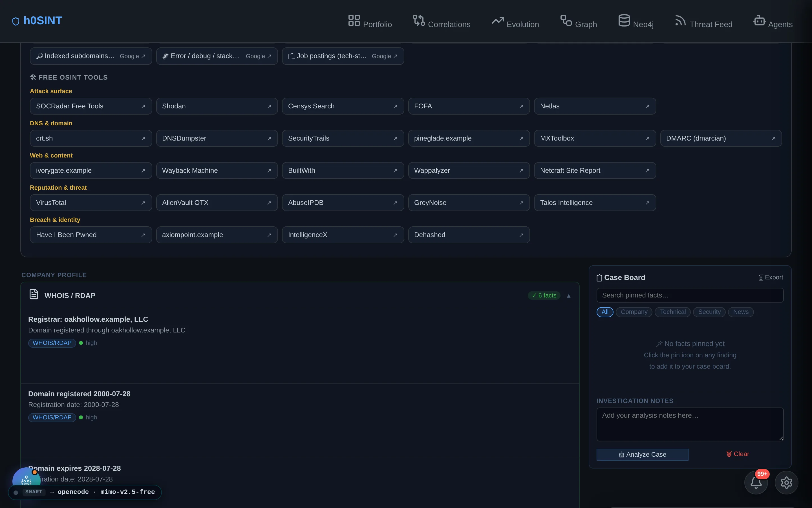This screenshot has height=508, width=812.
Task: Select the Security filter chip
Action: pos(709,312)
